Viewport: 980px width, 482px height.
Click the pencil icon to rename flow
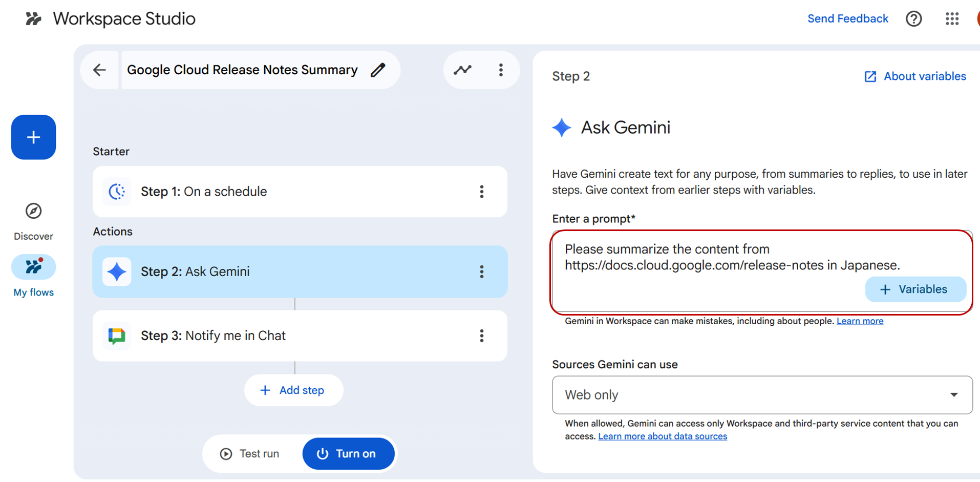(x=378, y=70)
